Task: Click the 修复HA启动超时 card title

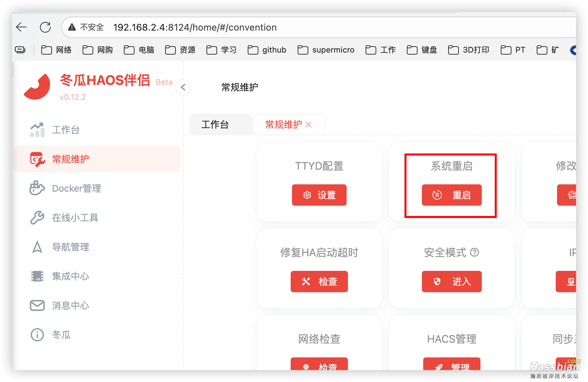Action: click(x=319, y=253)
